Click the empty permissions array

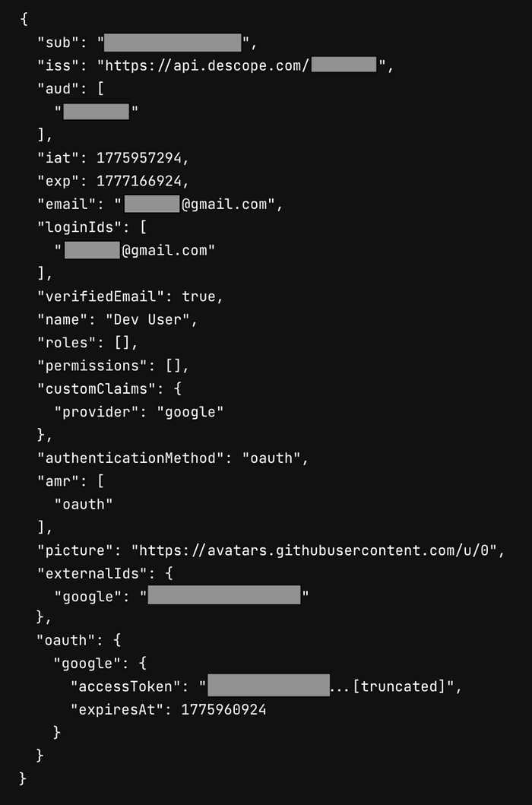click(x=173, y=366)
